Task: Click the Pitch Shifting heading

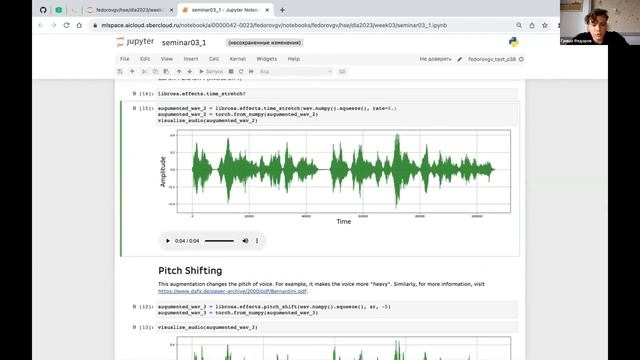Action: click(190, 271)
